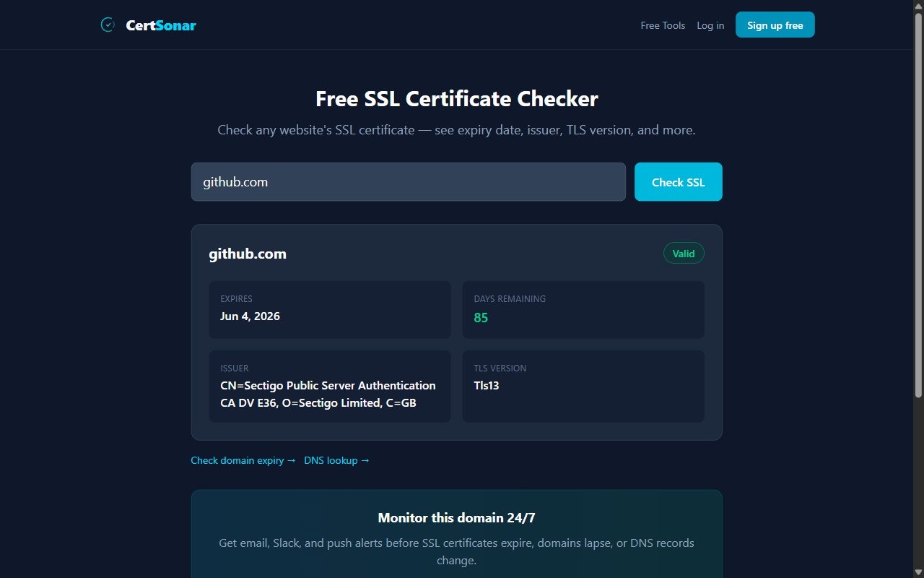Select the expiry date Jun 4, 2026

pos(250,316)
